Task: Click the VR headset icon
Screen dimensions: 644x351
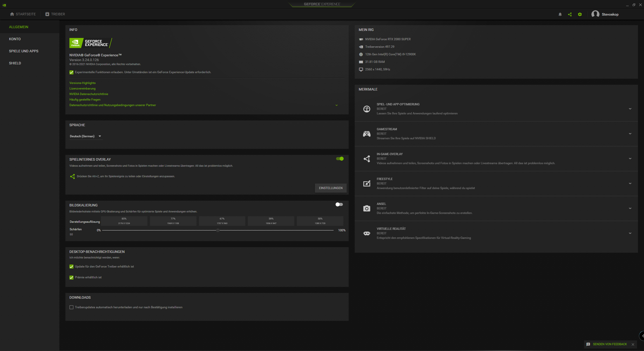Action: click(x=367, y=233)
